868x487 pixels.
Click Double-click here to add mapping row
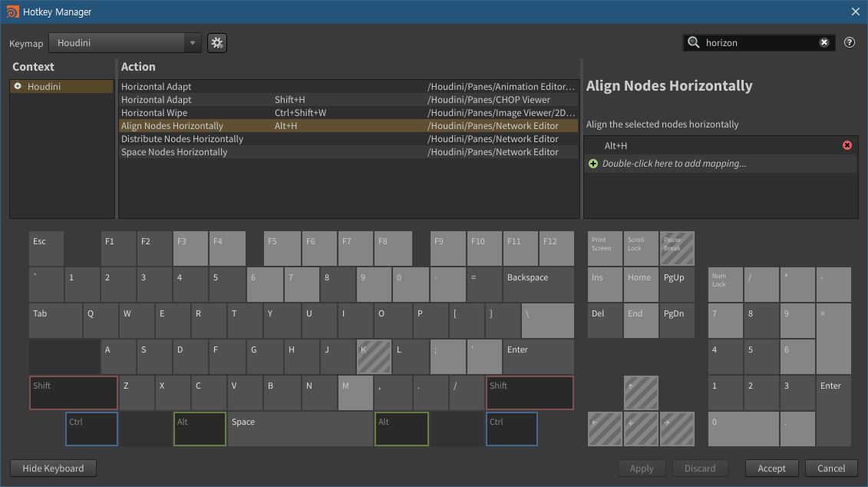[721, 164]
